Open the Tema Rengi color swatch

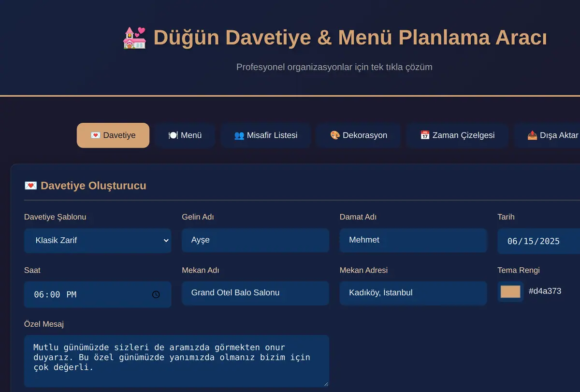point(510,291)
